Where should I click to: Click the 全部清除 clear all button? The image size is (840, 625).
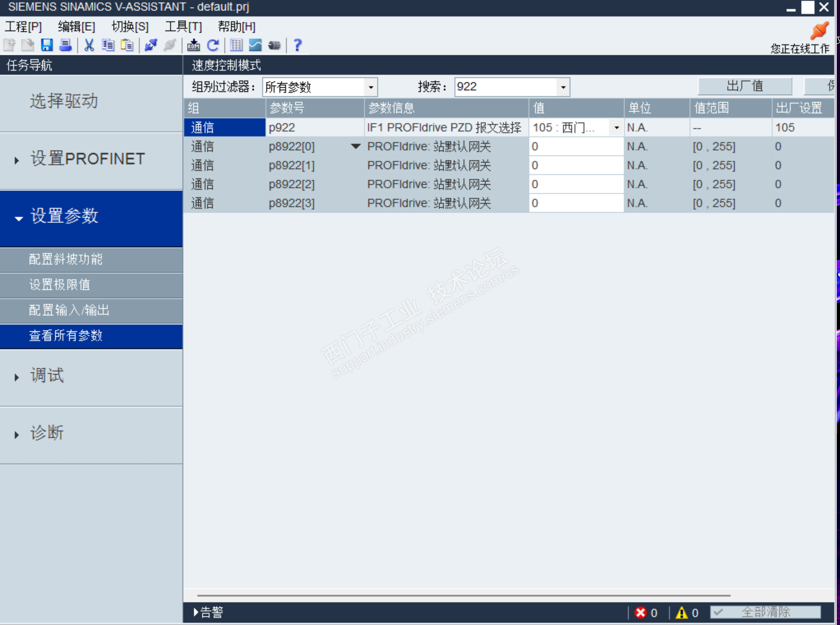click(765, 612)
